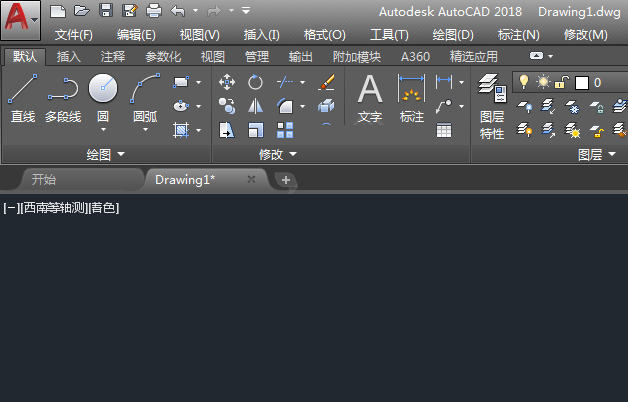This screenshot has width=628, height=402.
Task: Insert a table with the table icon
Action: pos(444,130)
